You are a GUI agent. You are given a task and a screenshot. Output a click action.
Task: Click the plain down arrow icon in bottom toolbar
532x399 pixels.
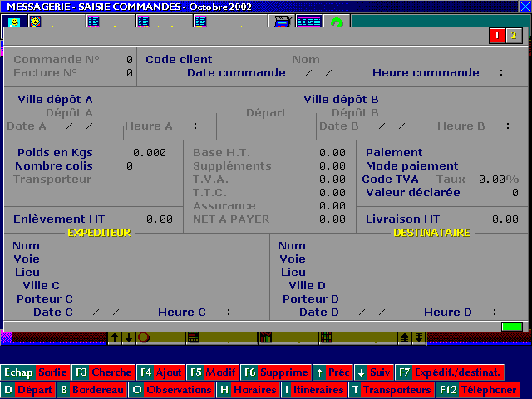pos(129,337)
